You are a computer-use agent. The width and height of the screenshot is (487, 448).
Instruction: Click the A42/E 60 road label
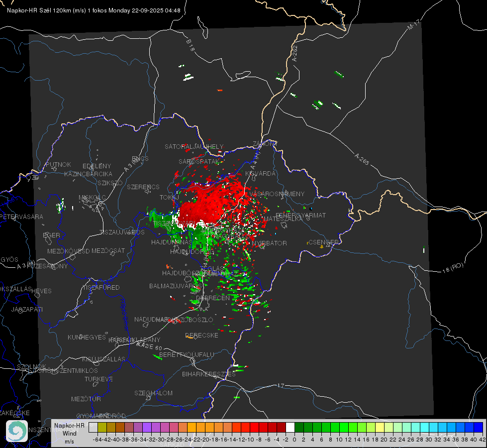tap(149, 346)
